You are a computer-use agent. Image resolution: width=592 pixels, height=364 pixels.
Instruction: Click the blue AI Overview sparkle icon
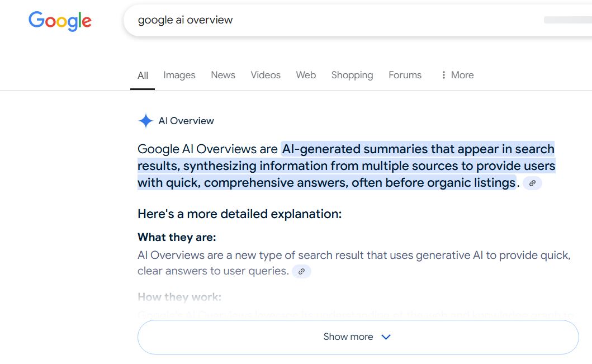[x=146, y=121]
